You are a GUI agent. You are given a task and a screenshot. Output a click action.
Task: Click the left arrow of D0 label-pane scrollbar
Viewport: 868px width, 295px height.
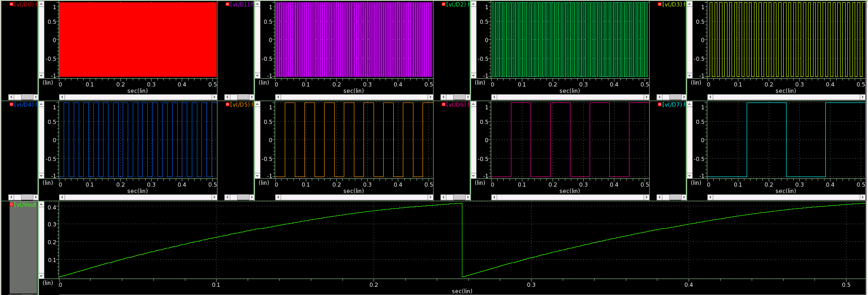click(x=11, y=97)
